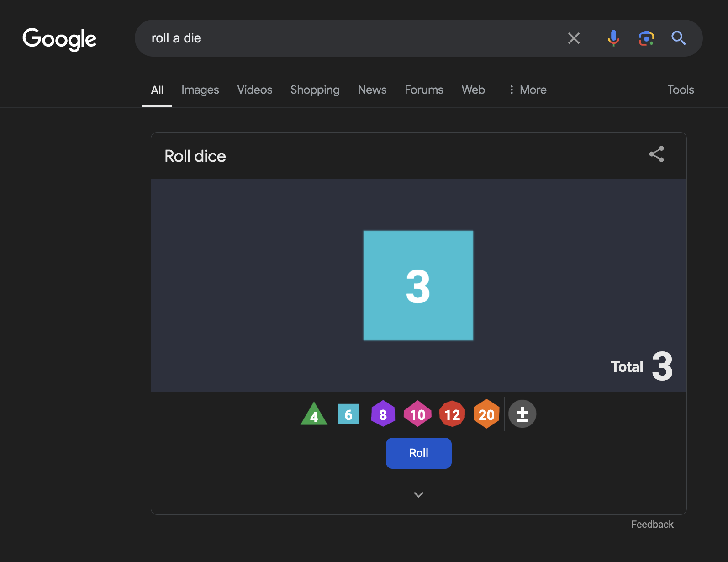Image resolution: width=728 pixels, height=562 pixels.
Task: Switch to the Images tab
Action: pos(200,90)
